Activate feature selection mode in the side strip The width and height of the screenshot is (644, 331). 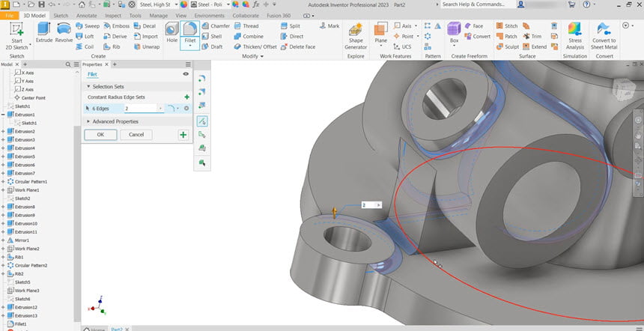[x=201, y=148]
